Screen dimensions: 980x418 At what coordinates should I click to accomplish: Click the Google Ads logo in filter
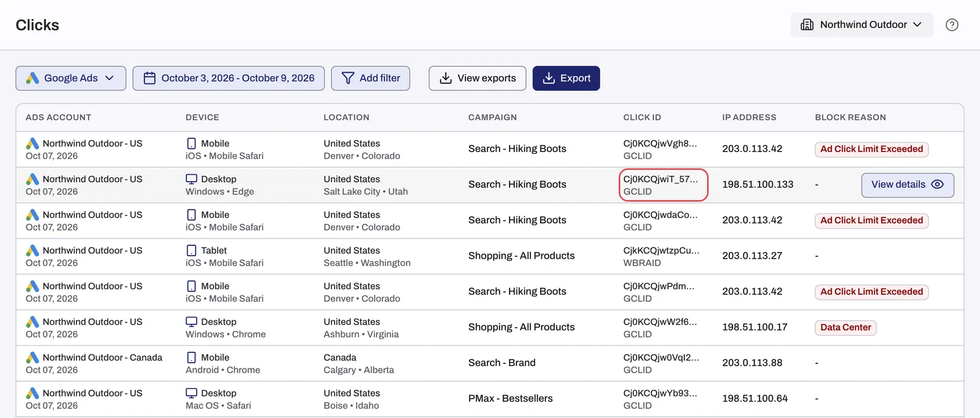click(32, 78)
